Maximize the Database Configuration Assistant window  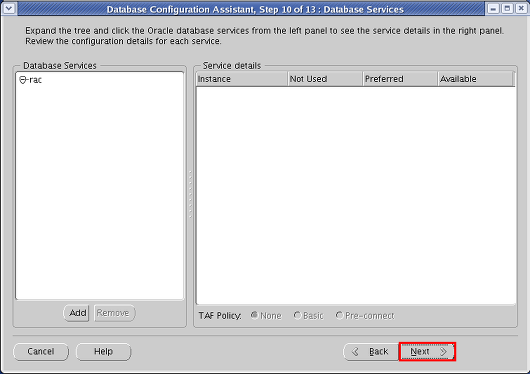[507, 8]
